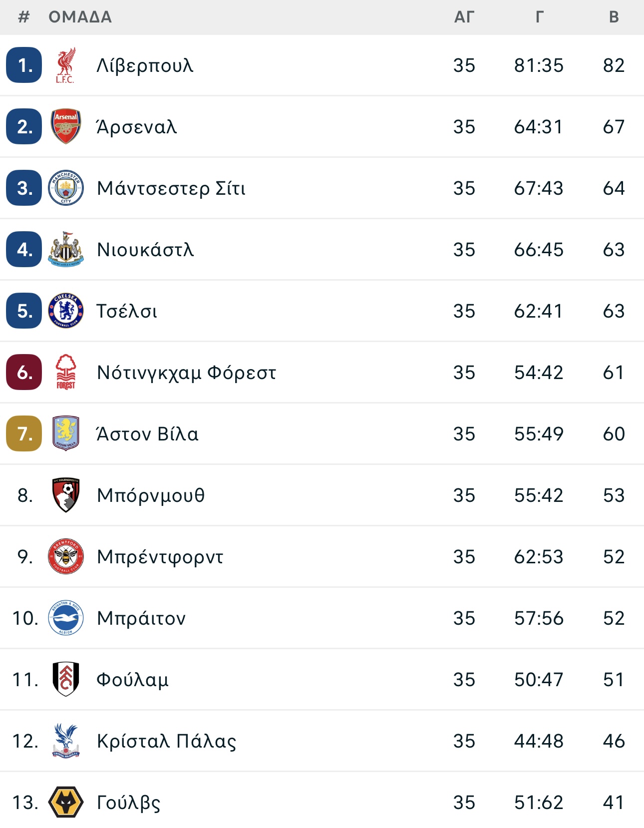Select the blue position badge 1.
The image size is (644, 828).
[x=24, y=65]
